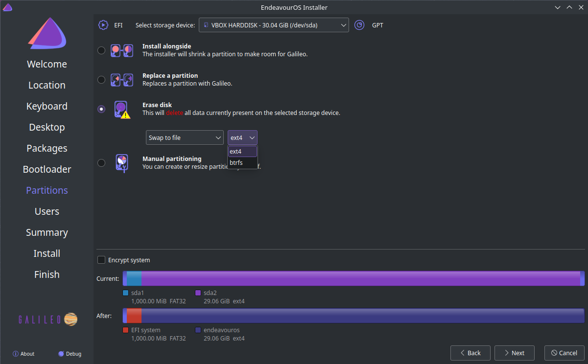
Task: Select the Replace a partition radio button
Action: click(x=101, y=80)
